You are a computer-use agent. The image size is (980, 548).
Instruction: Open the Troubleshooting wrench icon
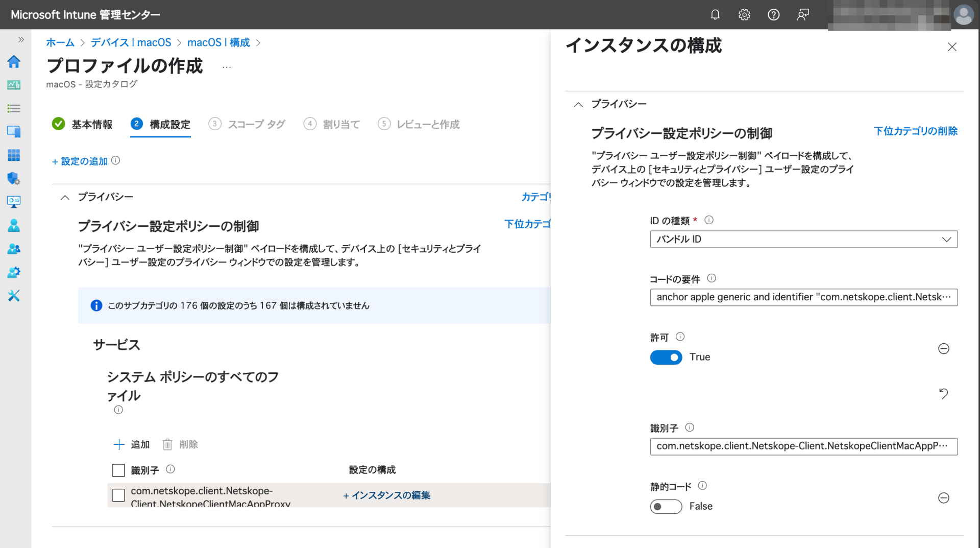[14, 295]
